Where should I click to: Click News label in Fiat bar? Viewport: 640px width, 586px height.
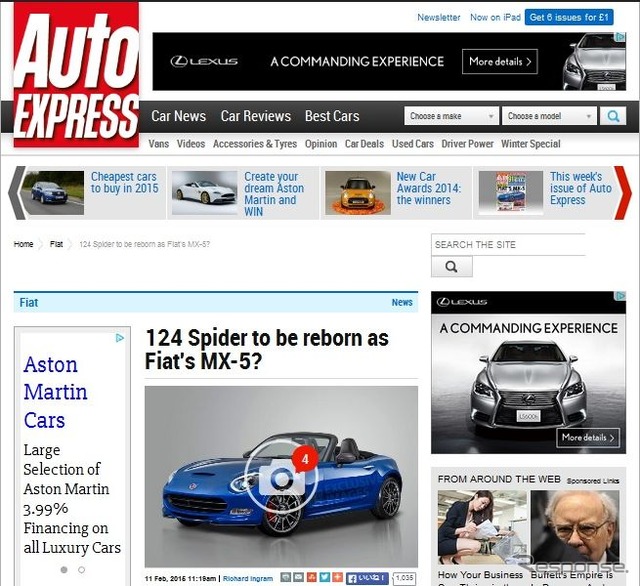402,302
